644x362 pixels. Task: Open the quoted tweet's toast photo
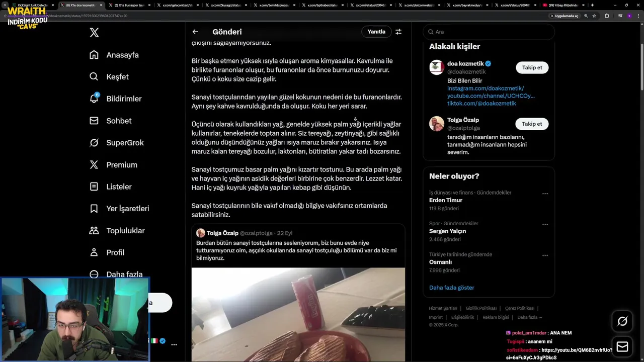click(298, 315)
